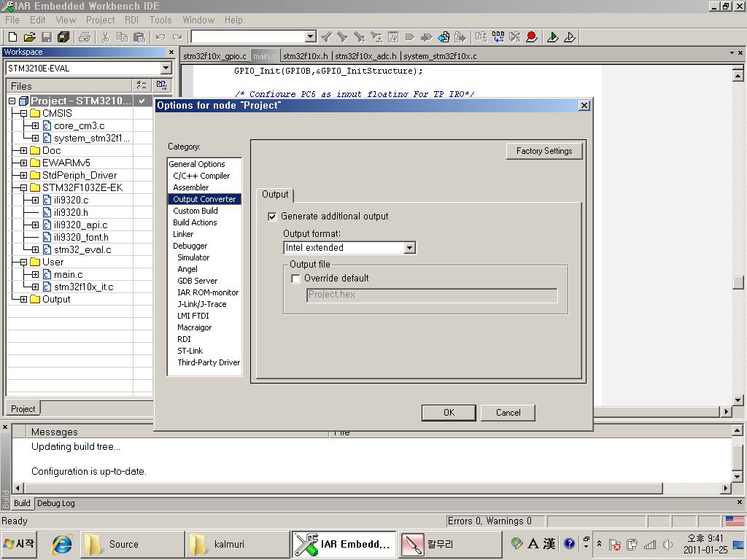Viewport: 747px width, 560px height.
Task: Click the help icon in system tray
Action: click(569, 543)
